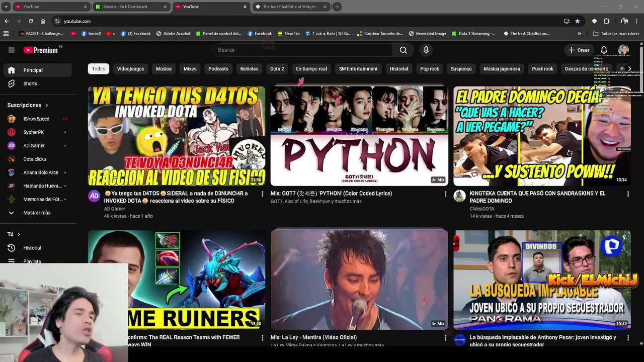The image size is (644, 362).
Task: Open a new browser tab
Action: point(337,7)
